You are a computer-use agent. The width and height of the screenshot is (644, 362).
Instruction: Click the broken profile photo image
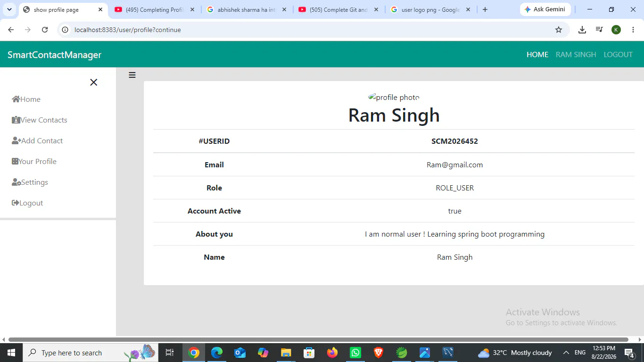tap(394, 98)
